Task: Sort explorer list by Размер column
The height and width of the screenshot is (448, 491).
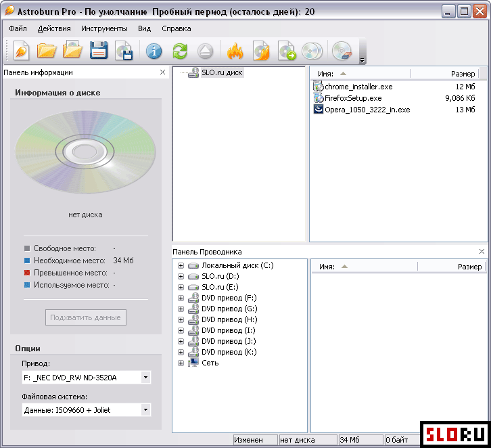Action: point(451,267)
